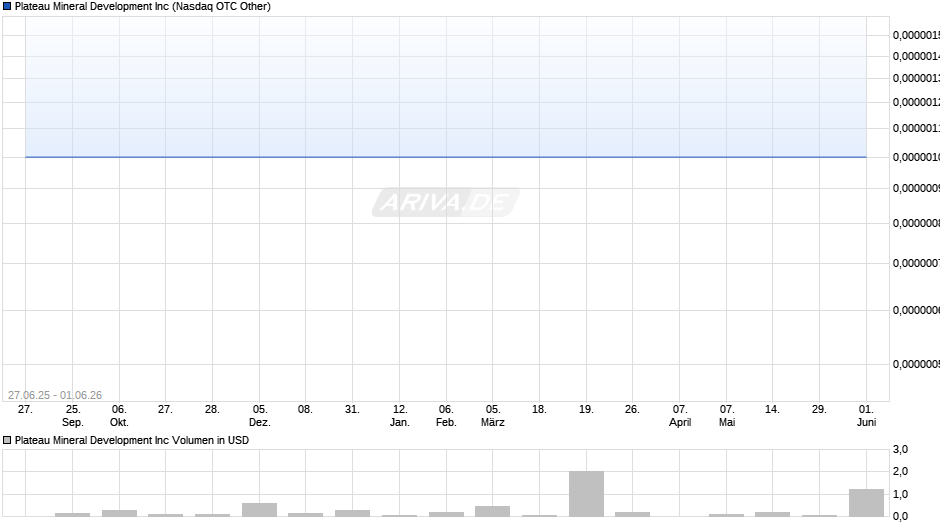Click the '29.' x-axis label

tap(819, 409)
